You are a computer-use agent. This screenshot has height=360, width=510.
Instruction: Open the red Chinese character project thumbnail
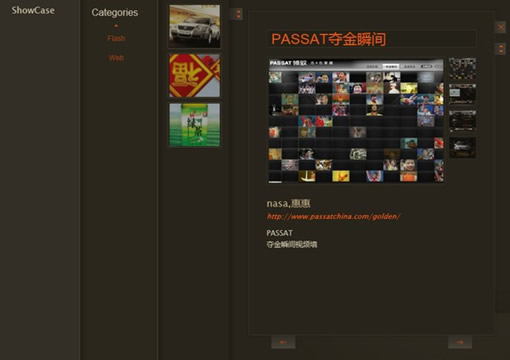195,76
